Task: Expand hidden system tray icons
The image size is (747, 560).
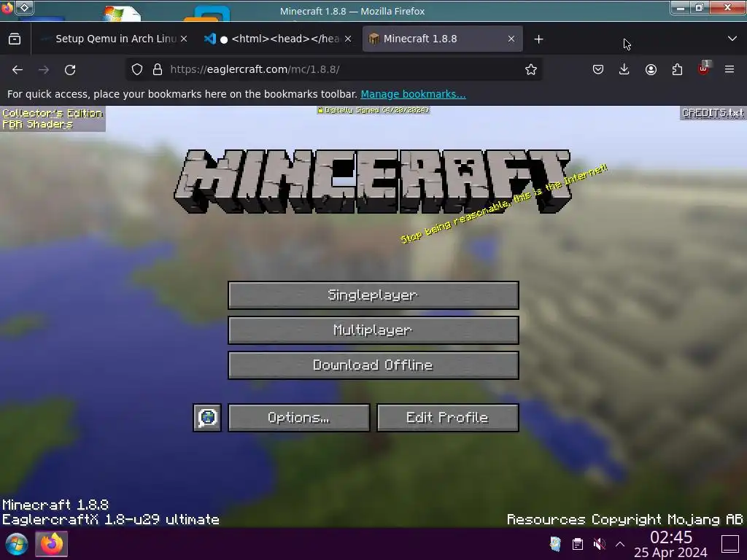Action: pyautogui.click(x=620, y=544)
